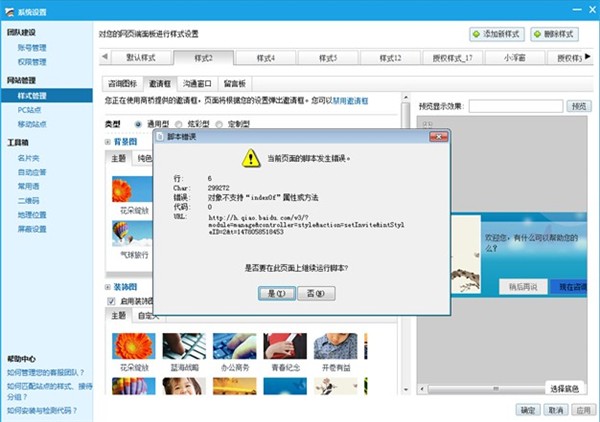Open 移动站点 in the sidebar

coord(32,124)
